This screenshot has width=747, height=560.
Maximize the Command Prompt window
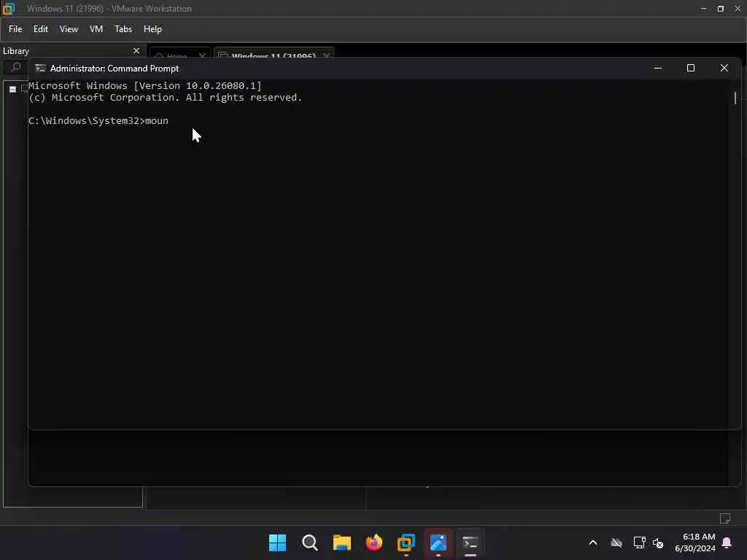coord(690,68)
